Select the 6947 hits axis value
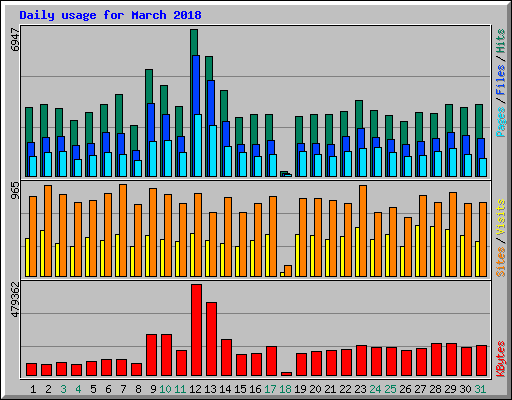The image size is (512, 400). click(15, 39)
